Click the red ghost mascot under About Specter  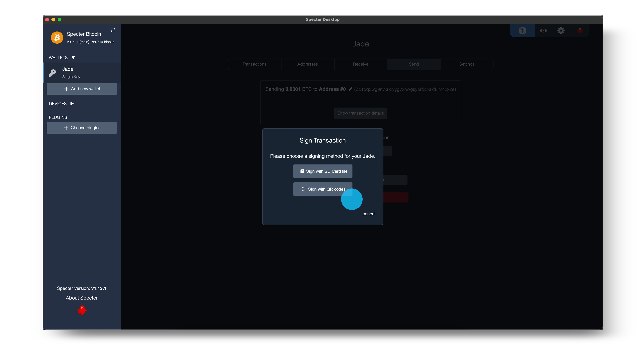[x=82, y=310]
